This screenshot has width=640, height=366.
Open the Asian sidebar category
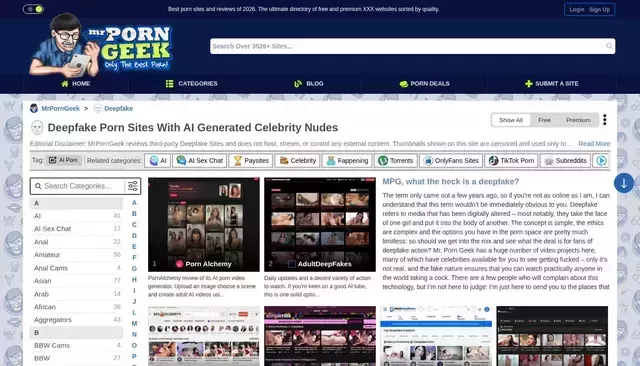click(76, 281)
